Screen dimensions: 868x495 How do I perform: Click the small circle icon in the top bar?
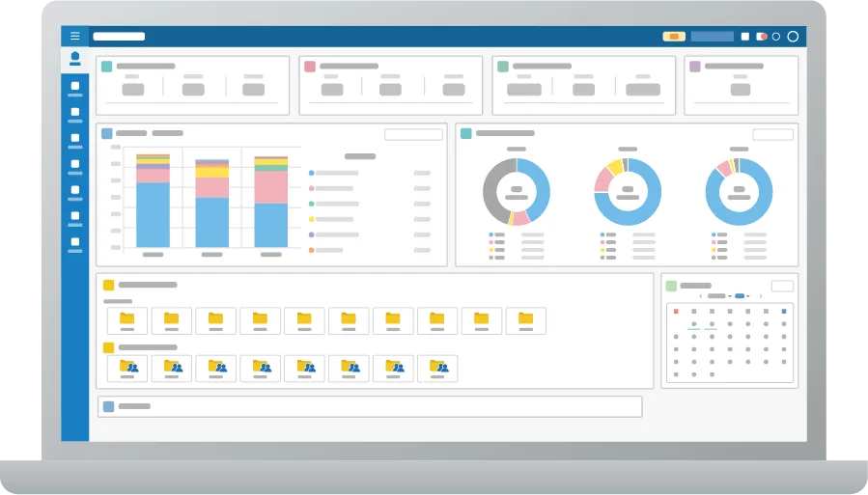pos(776,37)
